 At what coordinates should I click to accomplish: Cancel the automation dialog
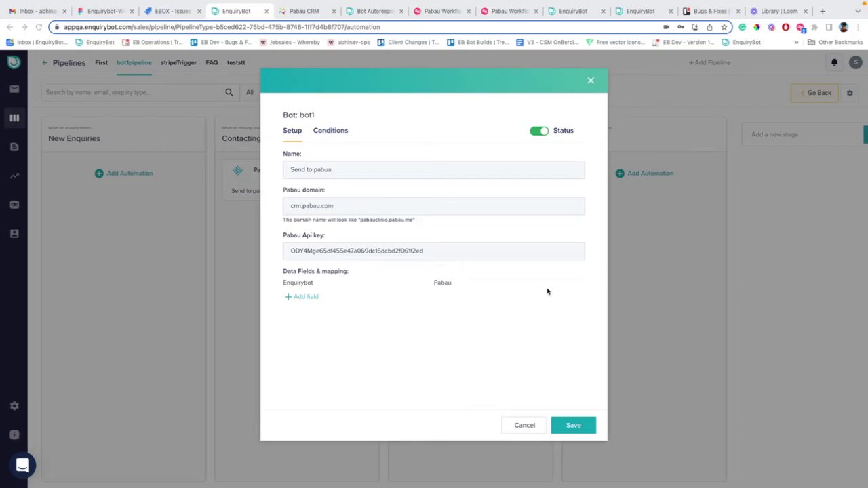coord(524,425)
